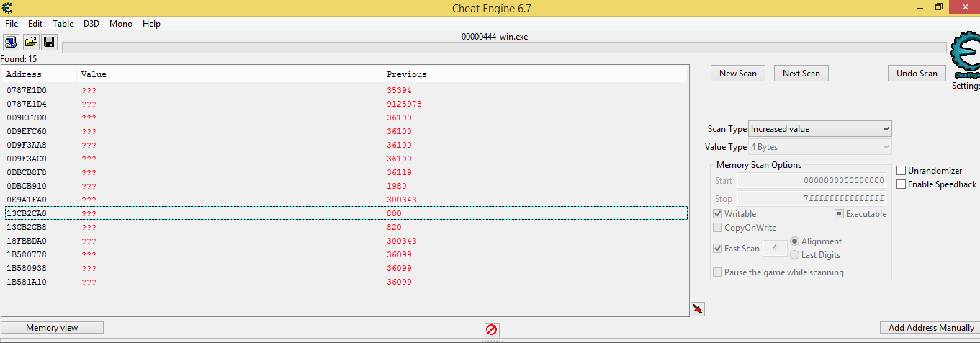This screenshot has height=343, width=980.
Task: Select address row 0D9EF7D0
Action: (346, 118)
